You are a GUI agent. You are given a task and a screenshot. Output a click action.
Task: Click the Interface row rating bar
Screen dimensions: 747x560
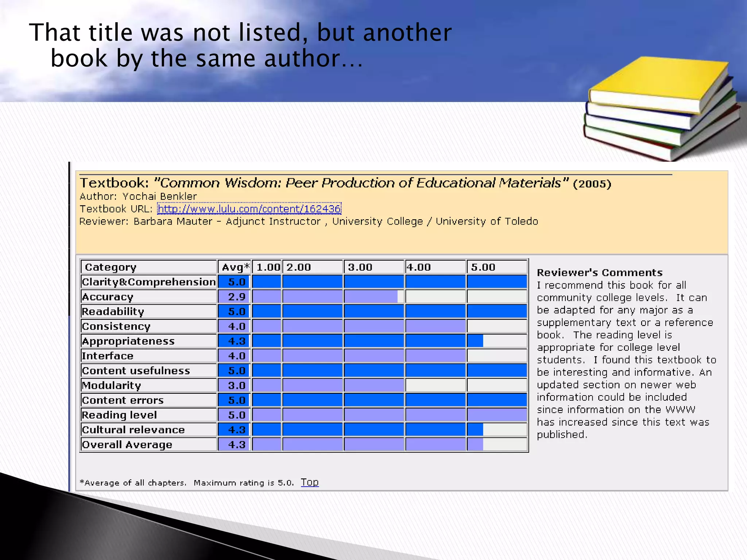359,356
